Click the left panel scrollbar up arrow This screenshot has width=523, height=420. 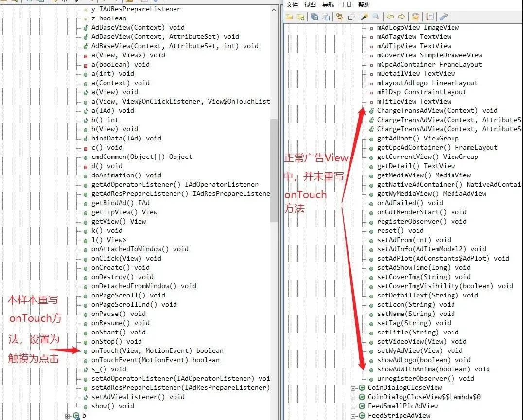[274, 10]
